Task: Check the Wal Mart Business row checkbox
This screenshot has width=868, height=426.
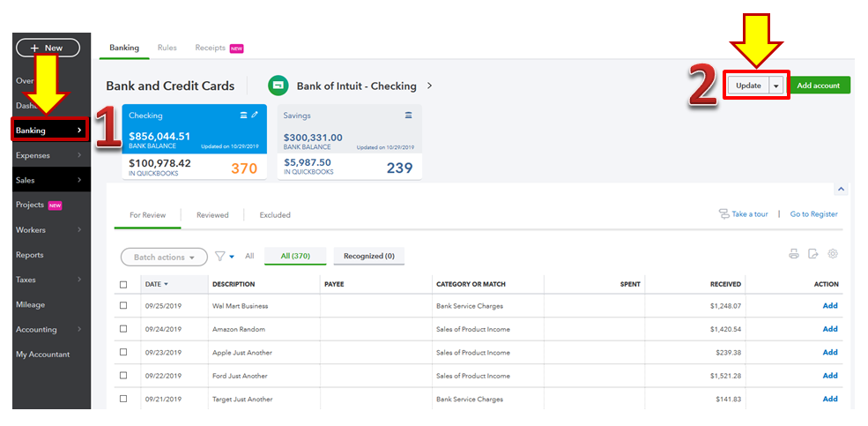Action: (123, 306)
